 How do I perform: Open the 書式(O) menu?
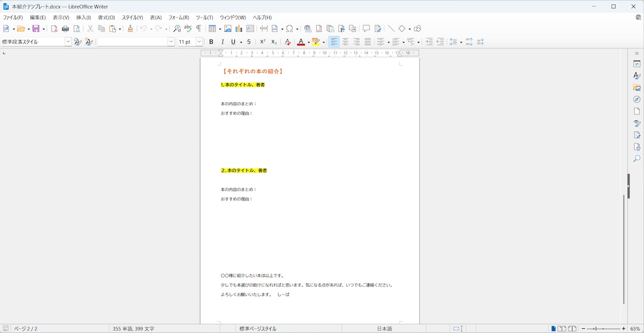pos(106,17)
